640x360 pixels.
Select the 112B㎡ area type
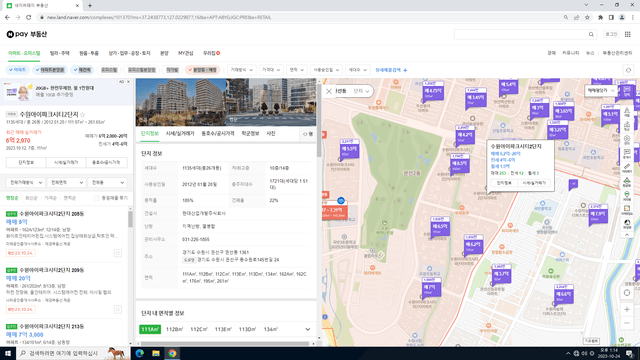(174, 329)
